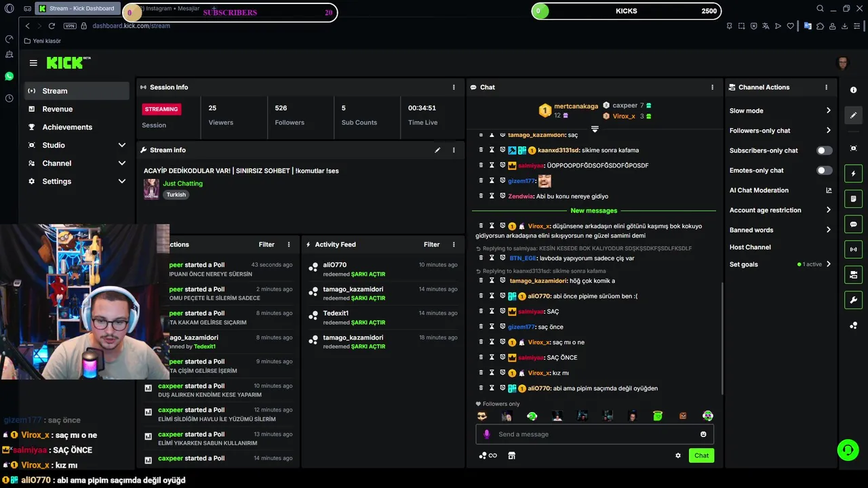Viewport: 868px width, 488px height.
Task: Click the Host Channel option
Action: tap(750, 247)
